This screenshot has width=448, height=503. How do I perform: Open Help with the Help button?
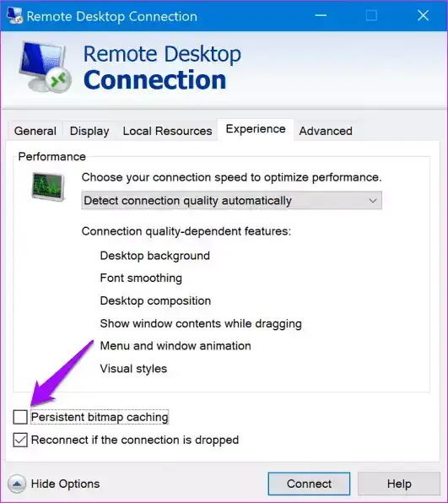coord(399,484)
